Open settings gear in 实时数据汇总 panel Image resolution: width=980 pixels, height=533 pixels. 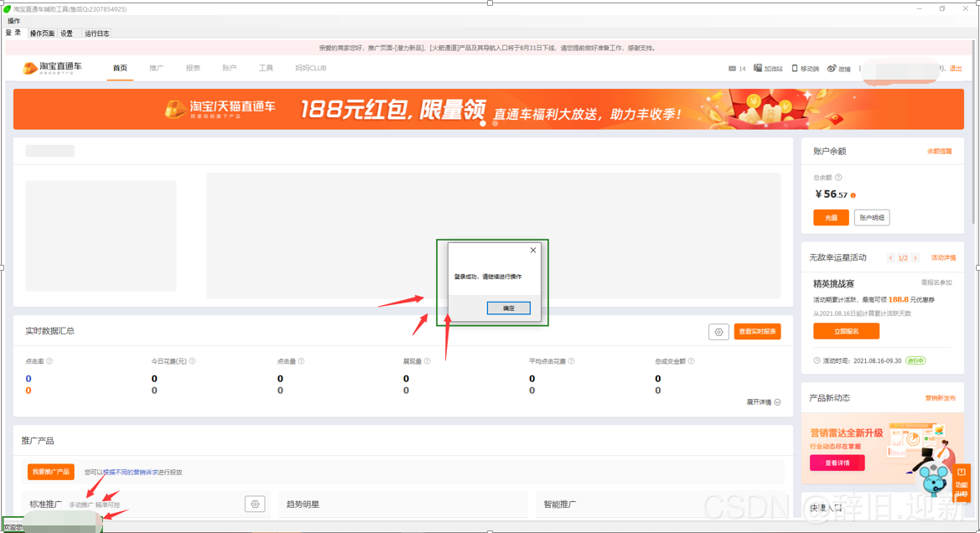(718, 332)
